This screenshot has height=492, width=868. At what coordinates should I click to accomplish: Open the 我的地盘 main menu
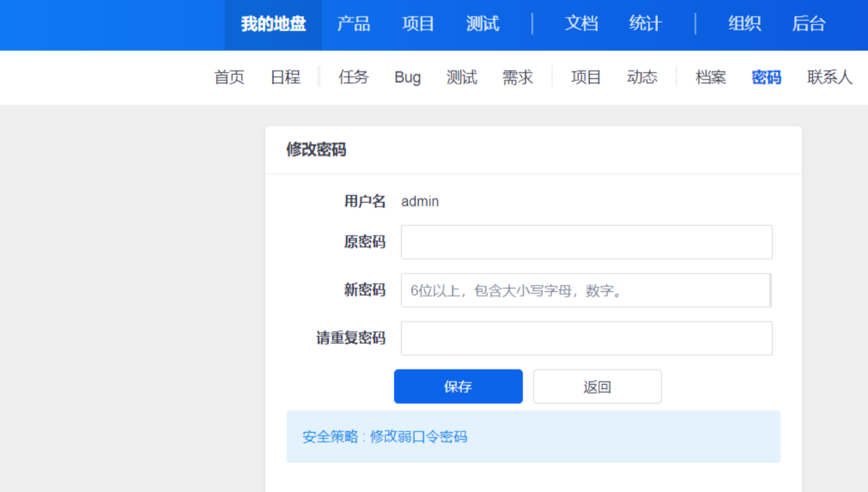(x=273, y=25)
